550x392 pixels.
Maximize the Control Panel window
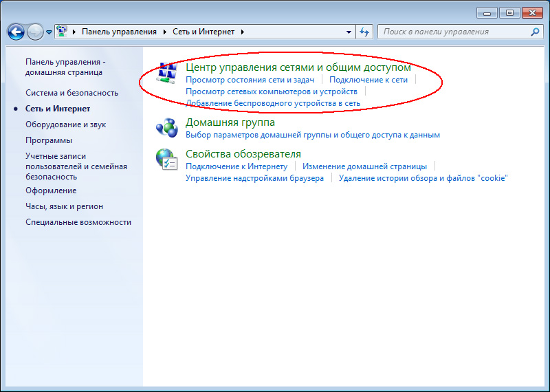509,13
